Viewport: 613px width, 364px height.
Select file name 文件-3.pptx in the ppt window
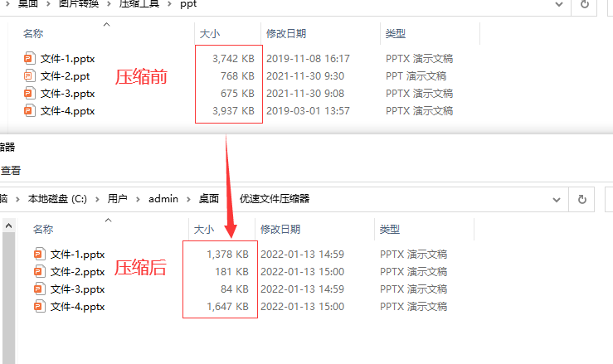[x=68, y=94]
